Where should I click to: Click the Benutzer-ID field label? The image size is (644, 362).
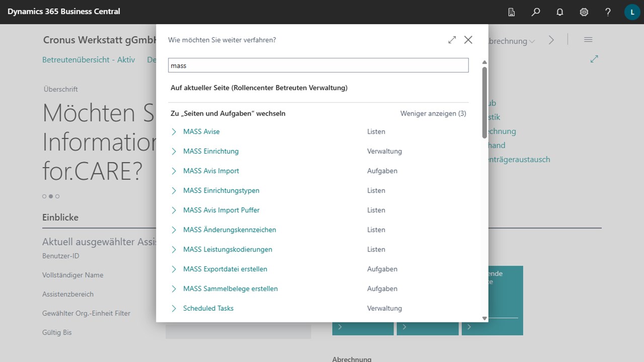click(61, 256)
